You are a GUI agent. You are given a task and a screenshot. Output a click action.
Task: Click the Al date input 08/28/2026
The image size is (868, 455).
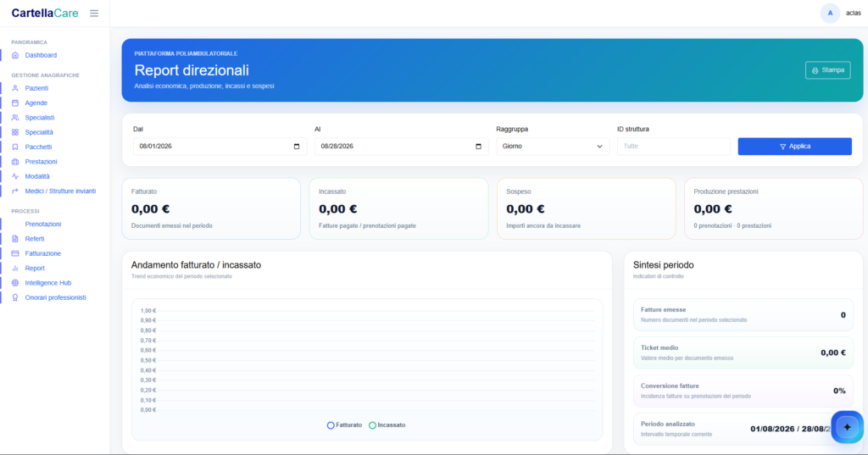pyautogui.click(x=401, y=146)
